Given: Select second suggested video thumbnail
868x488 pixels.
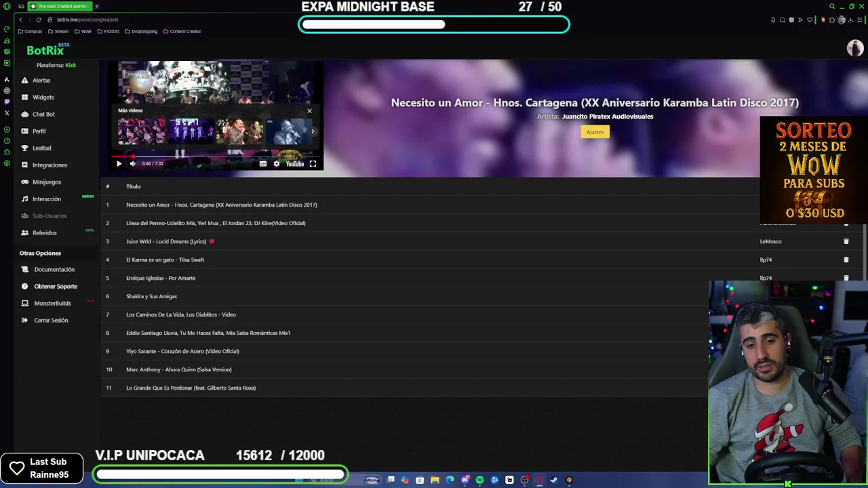Looking at the screenshot, I should pyautogui.click(x=191, y=131).
